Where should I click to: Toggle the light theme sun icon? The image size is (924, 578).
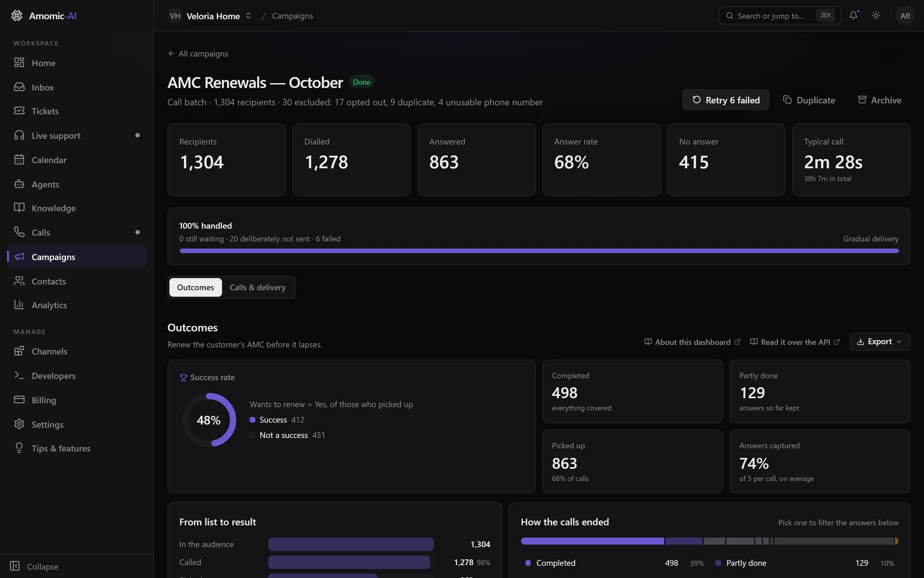tap(876, 15)
